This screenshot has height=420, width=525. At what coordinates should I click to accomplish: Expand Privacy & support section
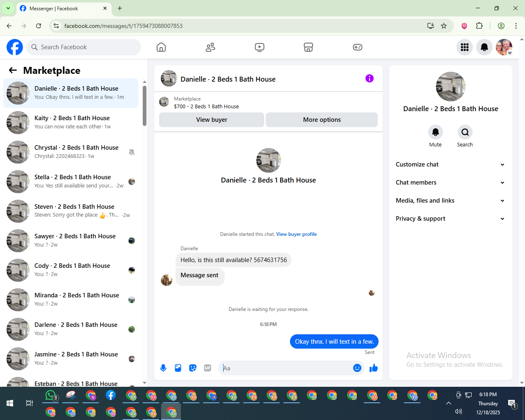[x=450, y=219]
